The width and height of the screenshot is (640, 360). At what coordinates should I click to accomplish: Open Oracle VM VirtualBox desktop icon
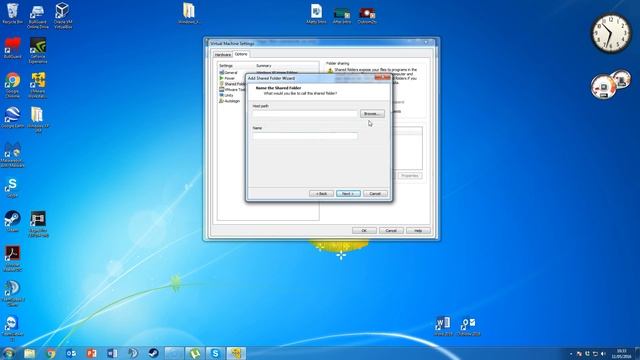pyautogui.click(x=63, y=16)
